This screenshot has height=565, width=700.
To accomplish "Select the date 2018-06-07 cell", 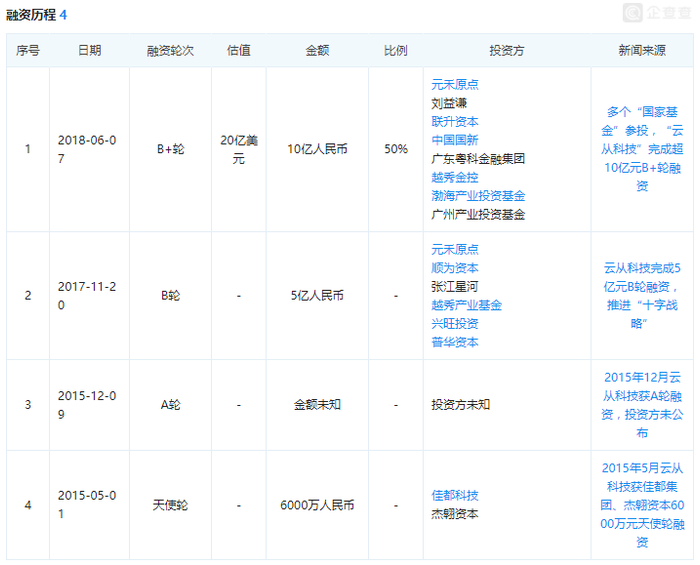I will tap(87, 149).
